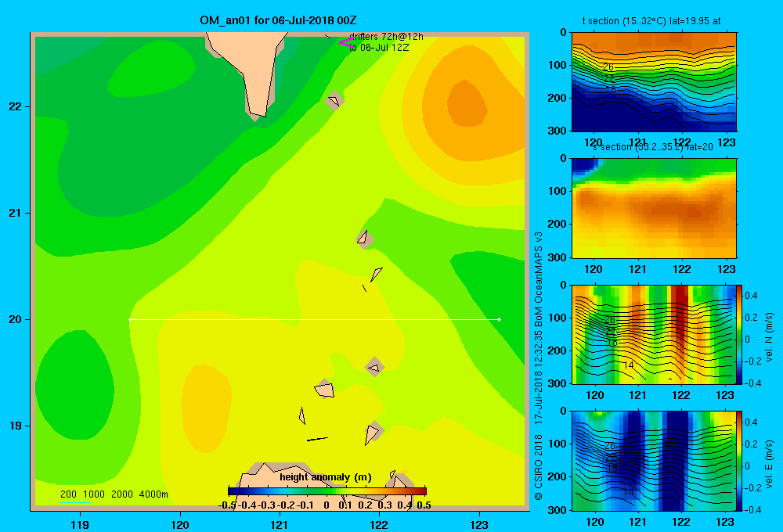Viewport: 783px width, 532px height.
Task: Click the 'vel. E (m/s)' axis label
Action: [769, 464]
